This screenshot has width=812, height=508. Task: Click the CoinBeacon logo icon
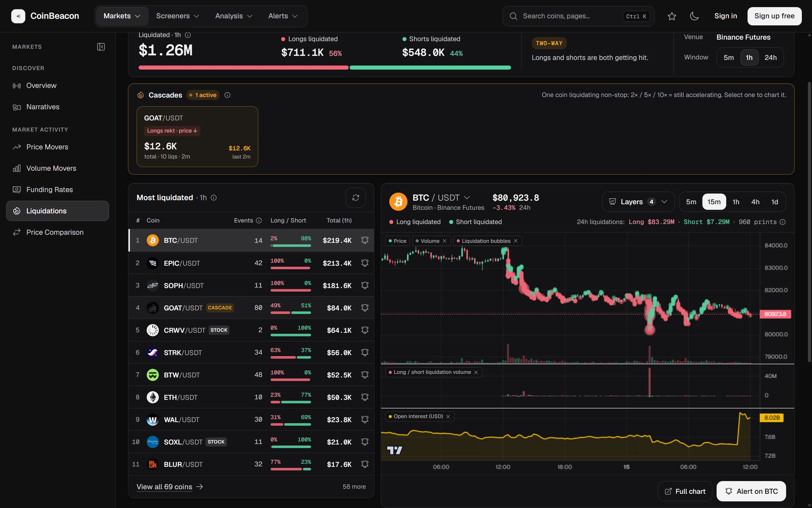click(x=18, y=16)
